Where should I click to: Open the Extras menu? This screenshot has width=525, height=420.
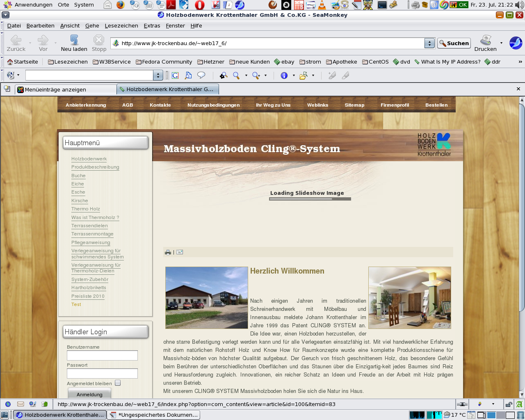tap(152, 25)
